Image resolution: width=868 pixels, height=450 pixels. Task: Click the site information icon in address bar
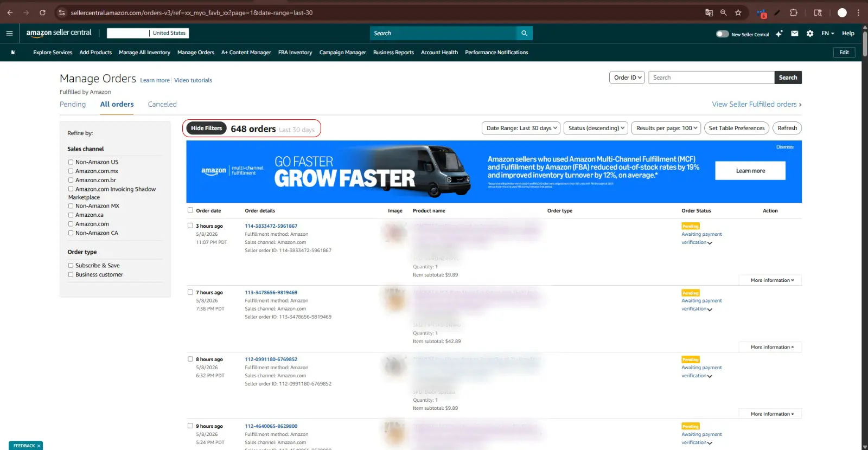[x=62, y=12]
